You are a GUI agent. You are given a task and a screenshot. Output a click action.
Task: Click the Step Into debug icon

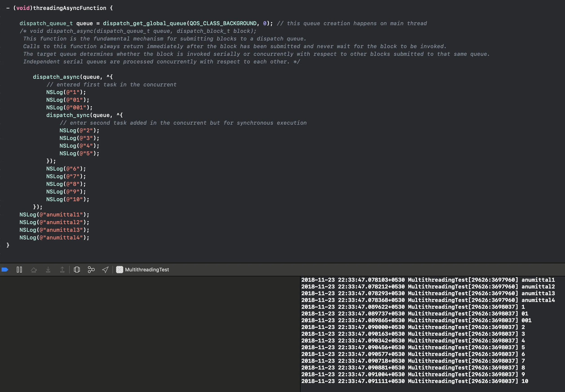[48, 270]
